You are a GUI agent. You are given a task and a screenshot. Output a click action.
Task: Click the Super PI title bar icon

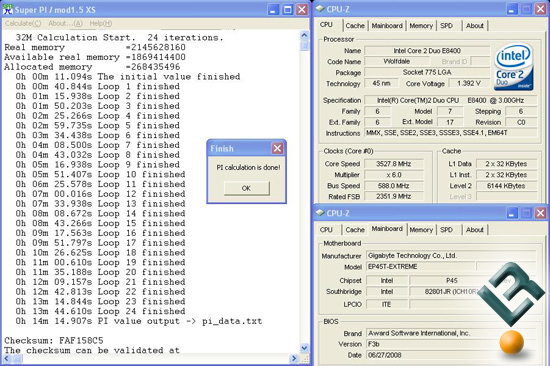coord(7,9)
